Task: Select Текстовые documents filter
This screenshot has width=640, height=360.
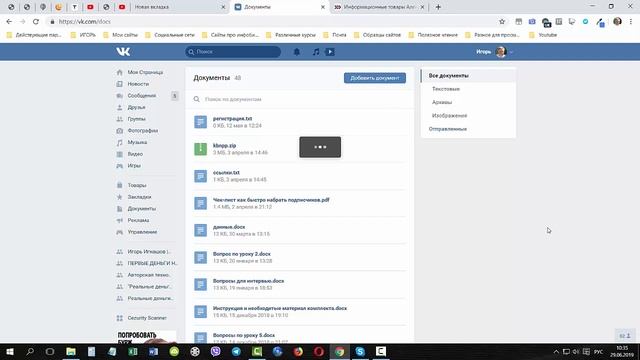Action: pos(446,89)
